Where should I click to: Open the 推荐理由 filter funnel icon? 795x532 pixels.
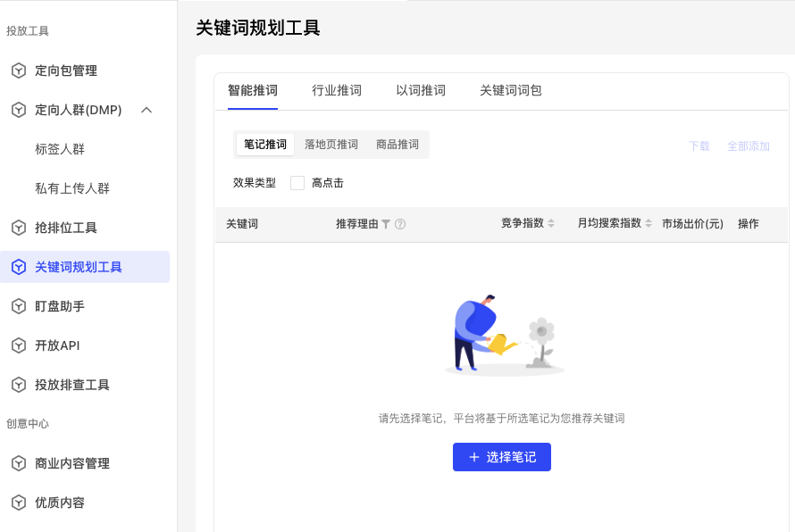pyautogui.click(x=386, y=224)
